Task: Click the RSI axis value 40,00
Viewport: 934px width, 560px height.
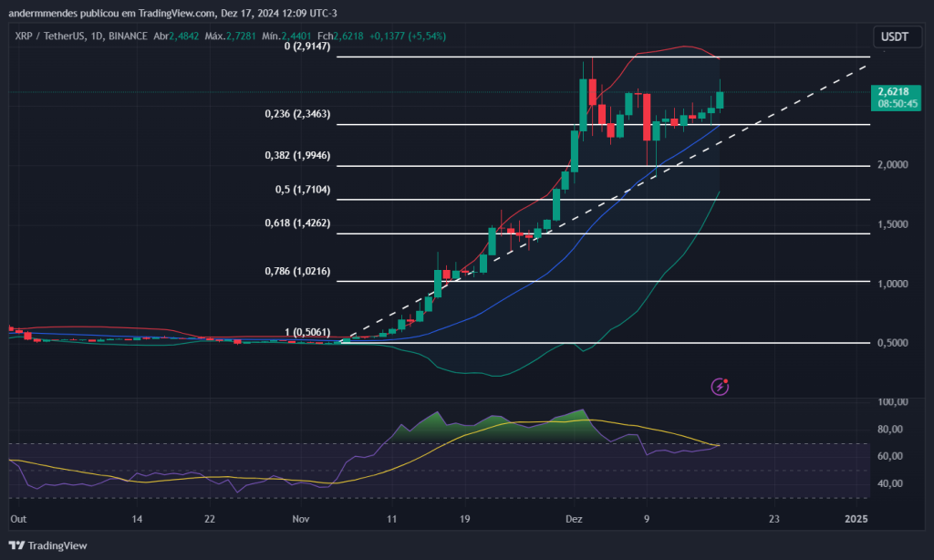Action: coord(890,483)
